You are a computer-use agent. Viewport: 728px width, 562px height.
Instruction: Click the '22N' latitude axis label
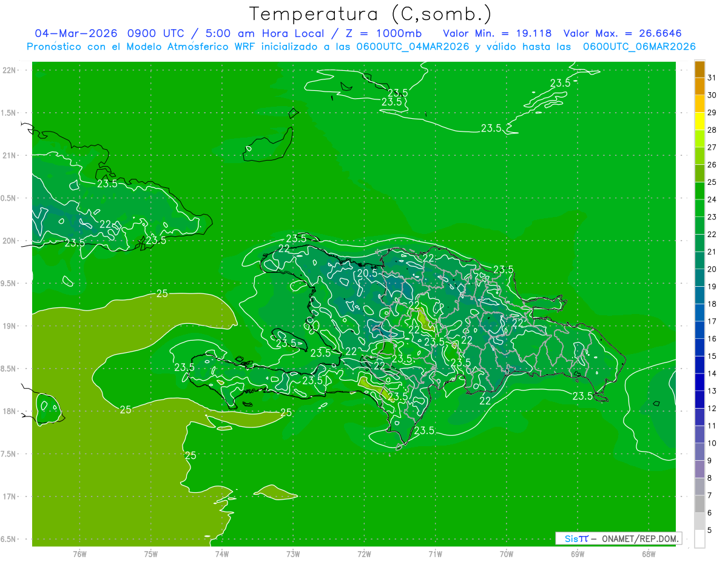point(10,70)
